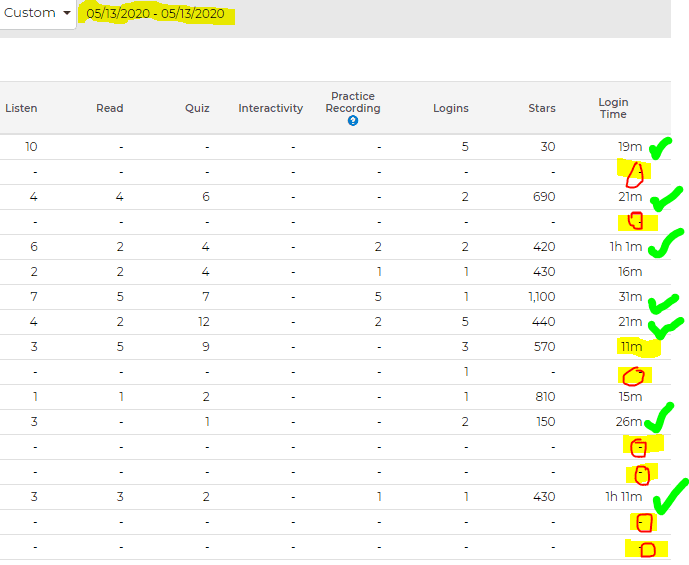Sort by the Quiz column header
The width and height of the screenshot is (689, 565).
click(197, 109)
